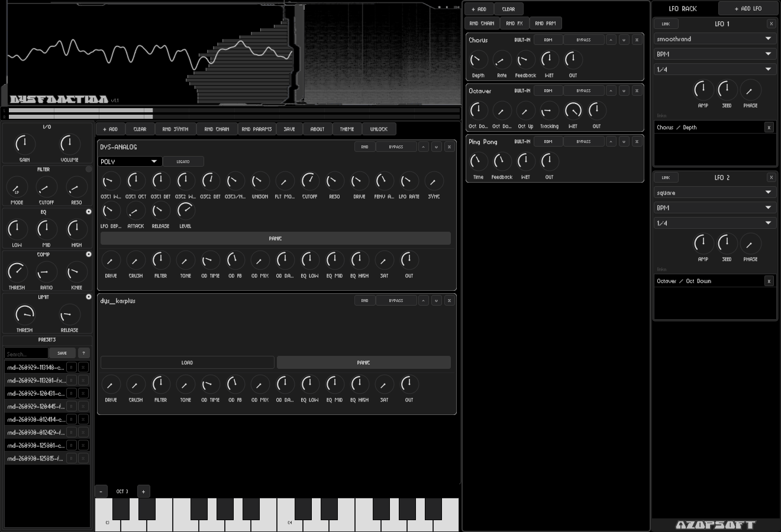
Task: Open LFO 1 BPM sync dropdown
Action: click(x=715, y=54)
